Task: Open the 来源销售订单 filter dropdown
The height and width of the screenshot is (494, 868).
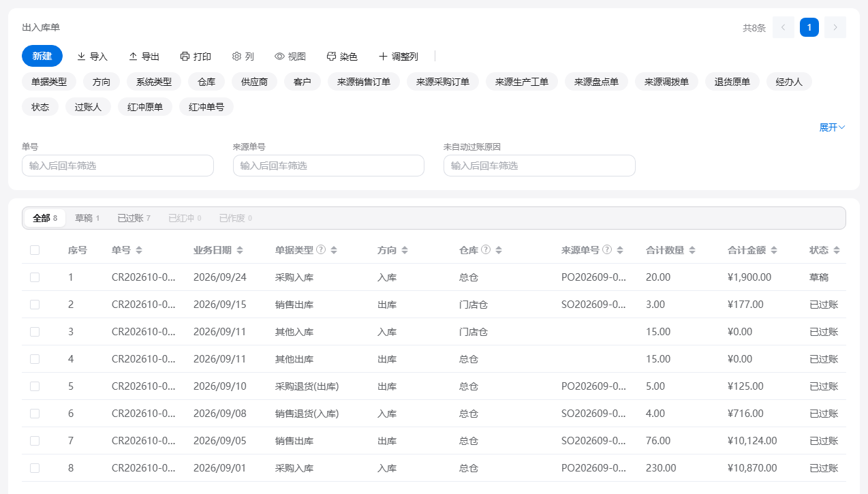Action: click(x=364, y=82)
